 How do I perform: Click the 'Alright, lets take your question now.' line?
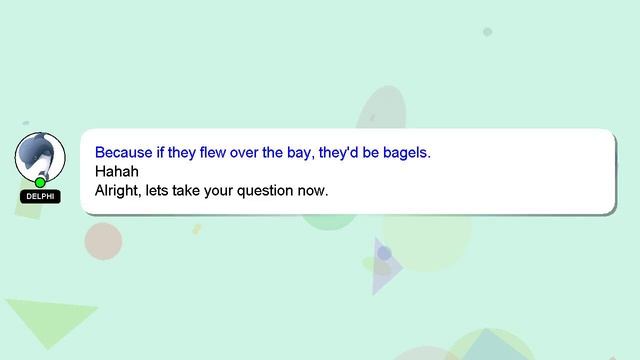(211, 191)
